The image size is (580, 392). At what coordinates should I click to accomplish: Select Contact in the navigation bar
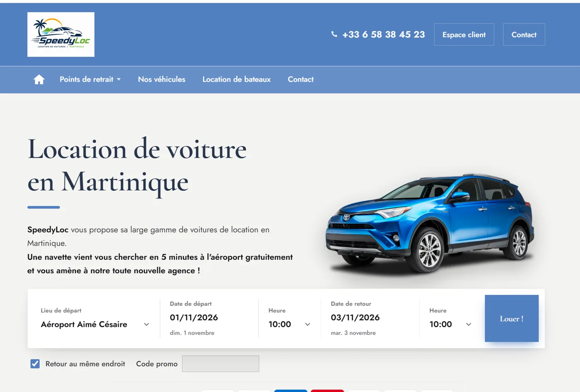[301, 79]
